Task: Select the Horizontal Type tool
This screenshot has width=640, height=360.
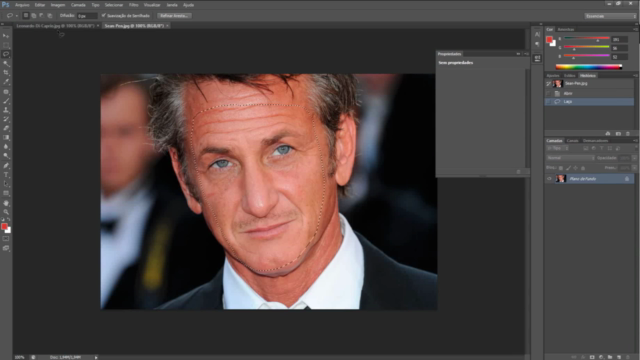Action: click(x=6, y=175)
